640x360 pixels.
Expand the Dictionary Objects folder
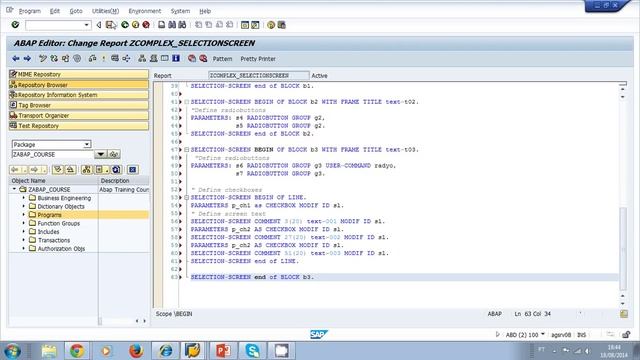pyautogui.click(x=24, y=206)
